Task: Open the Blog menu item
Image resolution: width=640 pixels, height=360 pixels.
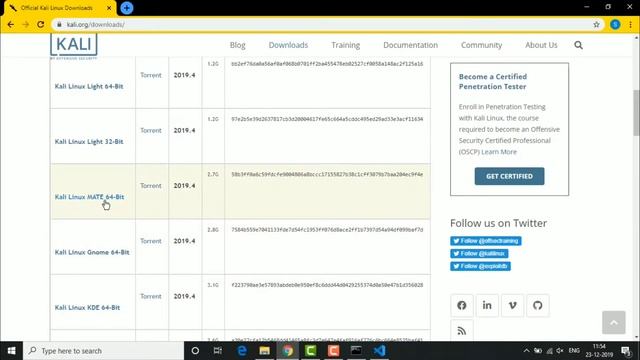Action: tap(238, 45)
